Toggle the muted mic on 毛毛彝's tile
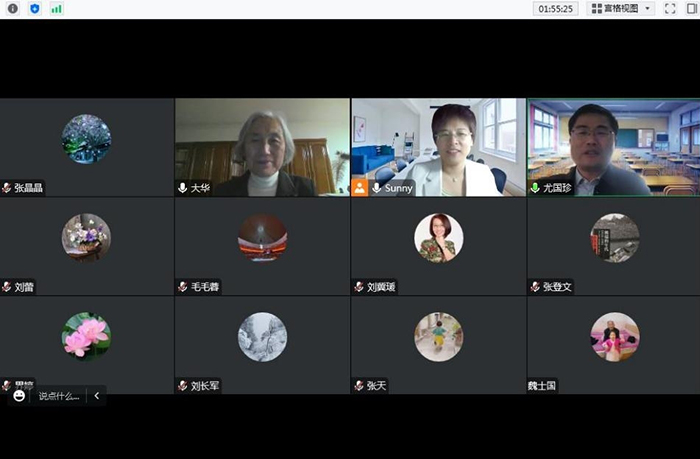The width and height of the screenshot is (700, 459). [x=183, y=287]
